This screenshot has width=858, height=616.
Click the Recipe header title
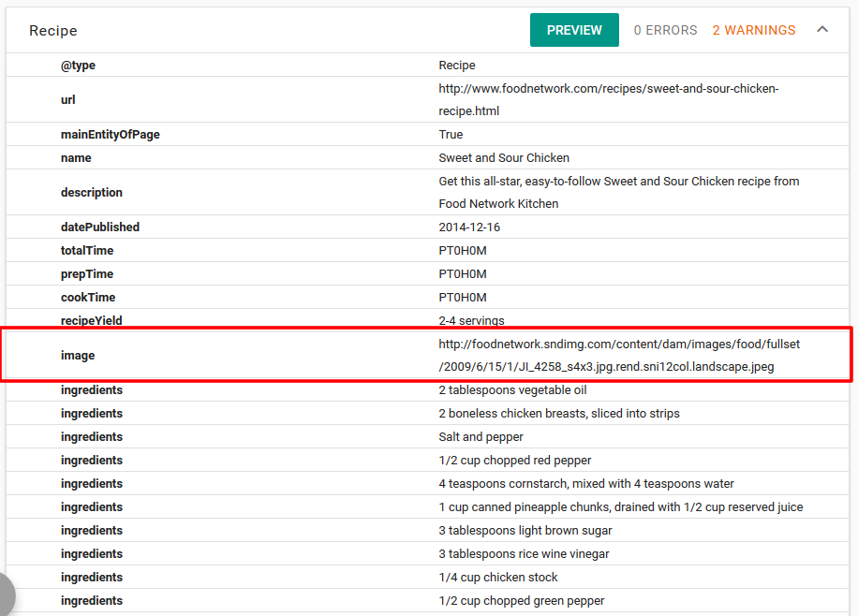(53, 31)
